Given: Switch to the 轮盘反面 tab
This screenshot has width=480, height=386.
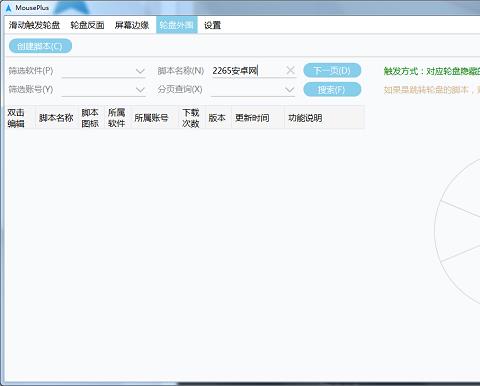Looking at the screenshot, I should pyautogui.click(x=87, y=25).
